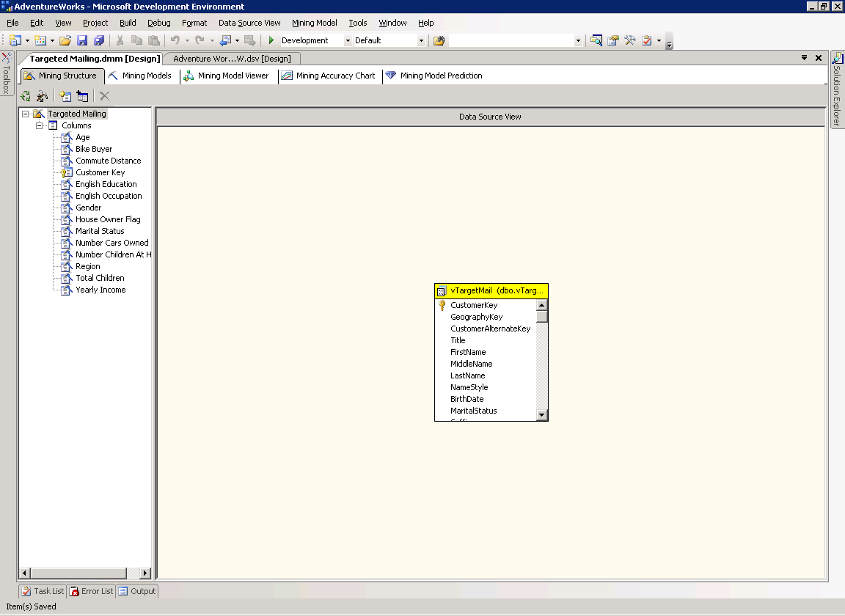Click right arrow of tree horizontal scrollbar
Image resolution: width=845 pixels, height=616 pixels.
[145, 573]
